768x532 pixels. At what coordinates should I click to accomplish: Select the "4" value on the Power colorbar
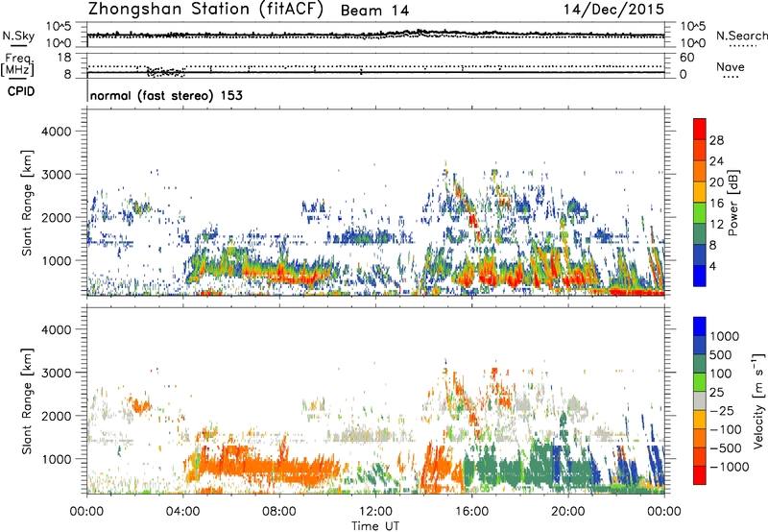click(712, 266)
